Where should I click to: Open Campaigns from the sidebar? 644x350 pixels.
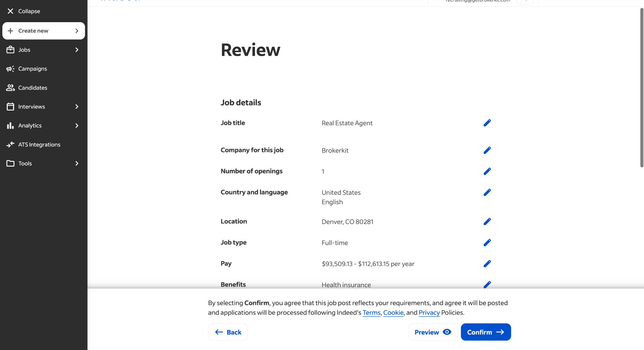coord(33,69)
